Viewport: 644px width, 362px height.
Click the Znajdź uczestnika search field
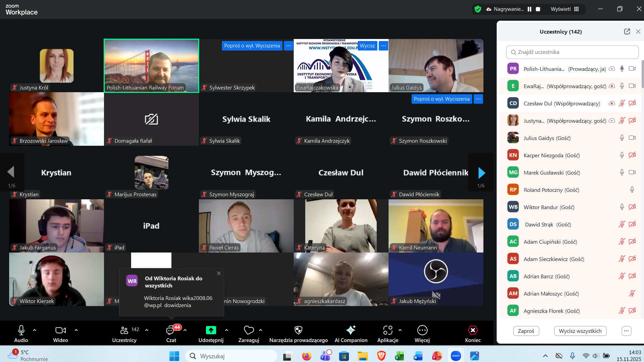tap(573, 52)
